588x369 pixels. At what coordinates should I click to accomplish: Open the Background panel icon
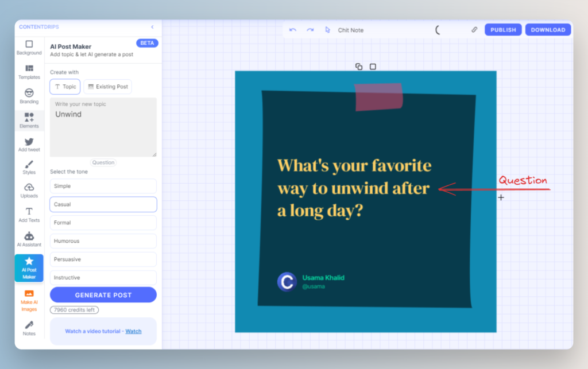click(29, 44)
